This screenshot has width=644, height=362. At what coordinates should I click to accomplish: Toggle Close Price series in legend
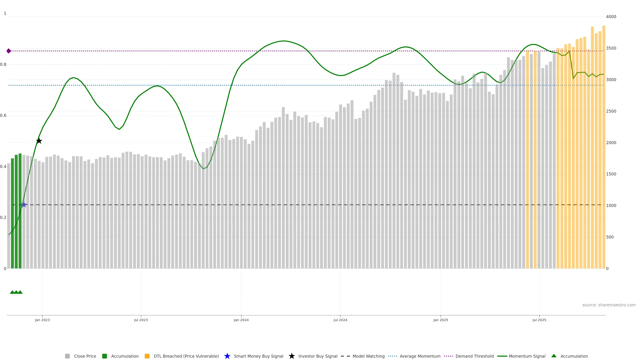[x=85, y=356]
